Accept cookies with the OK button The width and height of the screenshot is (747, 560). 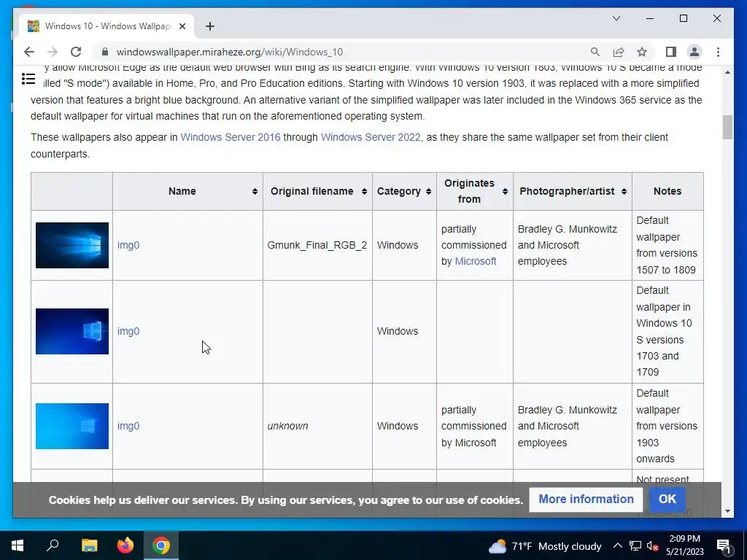coord(667,499)
